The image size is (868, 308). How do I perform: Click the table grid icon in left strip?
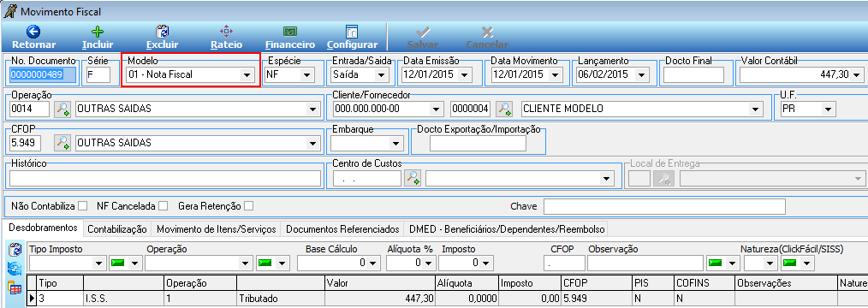coord(14,287)
